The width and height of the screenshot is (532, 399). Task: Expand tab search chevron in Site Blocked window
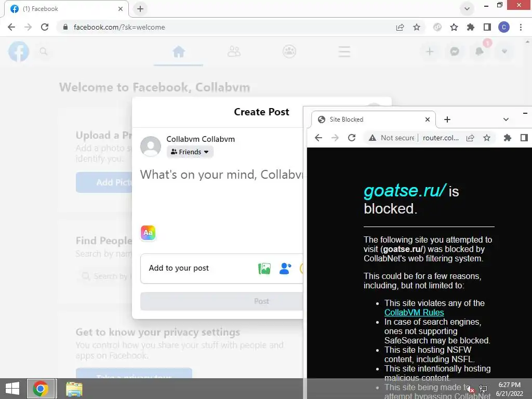[506, 119]
